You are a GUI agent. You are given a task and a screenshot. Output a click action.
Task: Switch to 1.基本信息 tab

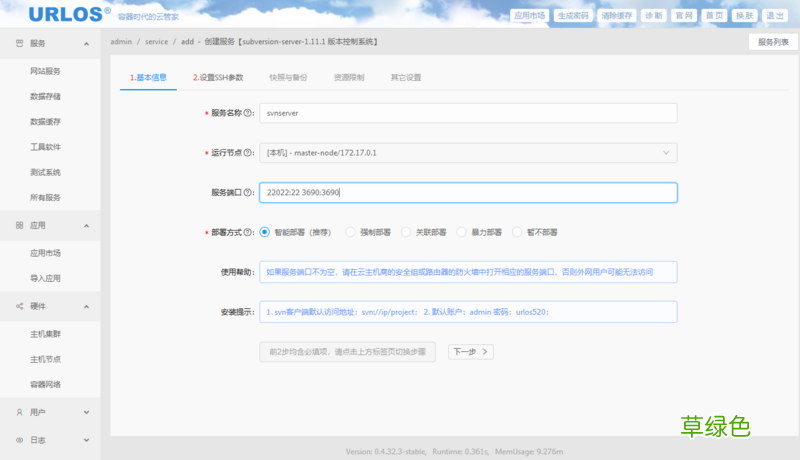tap(148, 78)
